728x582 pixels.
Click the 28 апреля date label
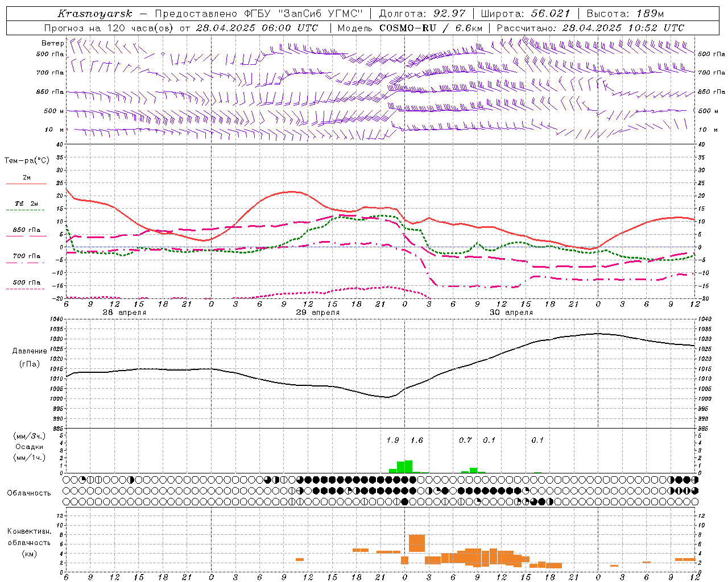point(125,313)
